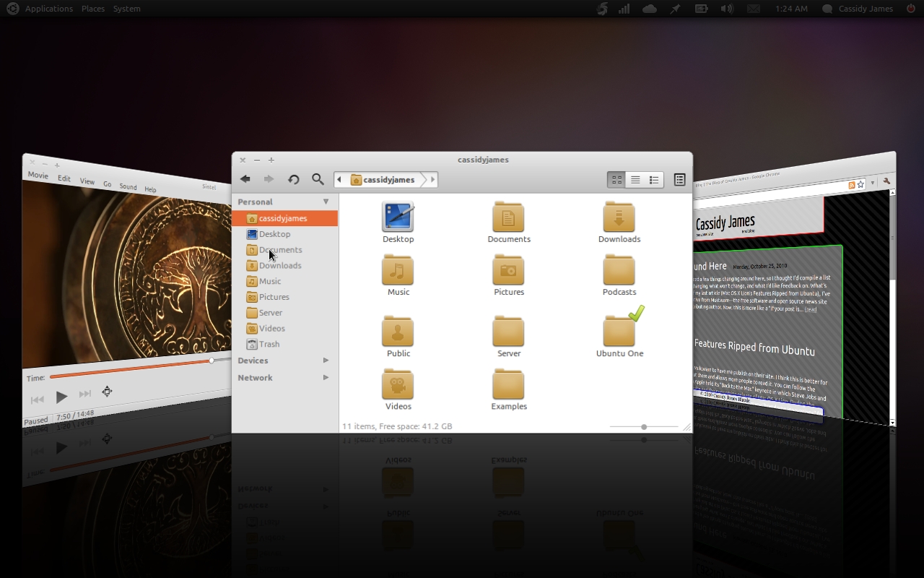Click the left path bar arrow
The image size is (924, 578).
click(339, 180)
